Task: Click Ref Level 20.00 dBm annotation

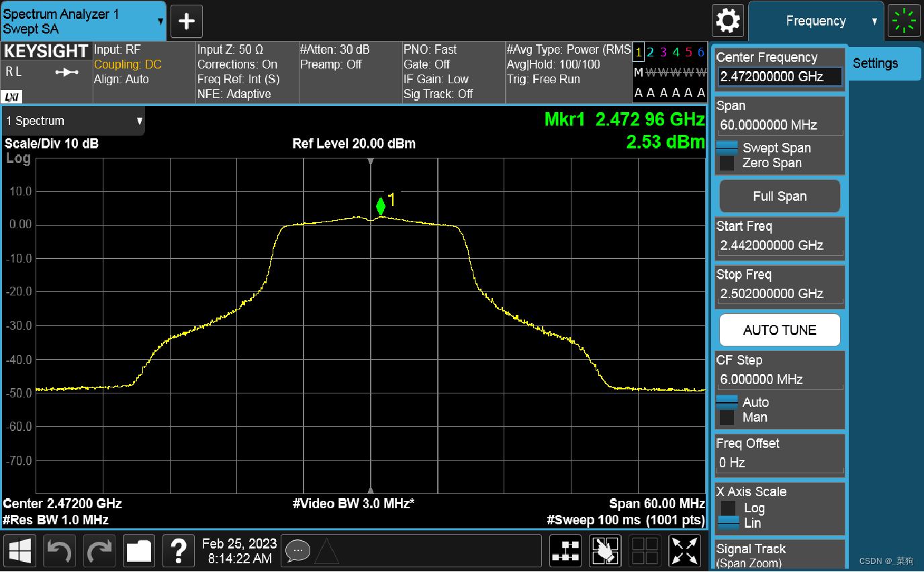Action: point(354,144)
